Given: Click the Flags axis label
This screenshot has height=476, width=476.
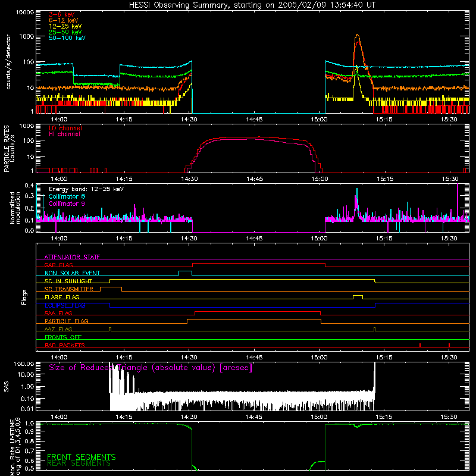Looking at the screenshot, I should [x=24, y=297].
